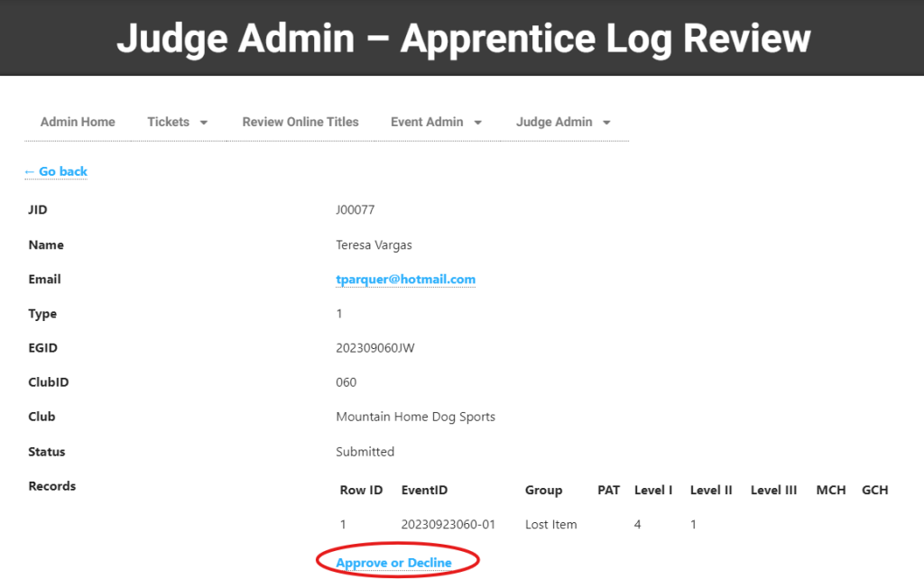Open the Event Admin menu
Image resolution: width=924 pixels, height=579 pixels.
pos(427,122)
